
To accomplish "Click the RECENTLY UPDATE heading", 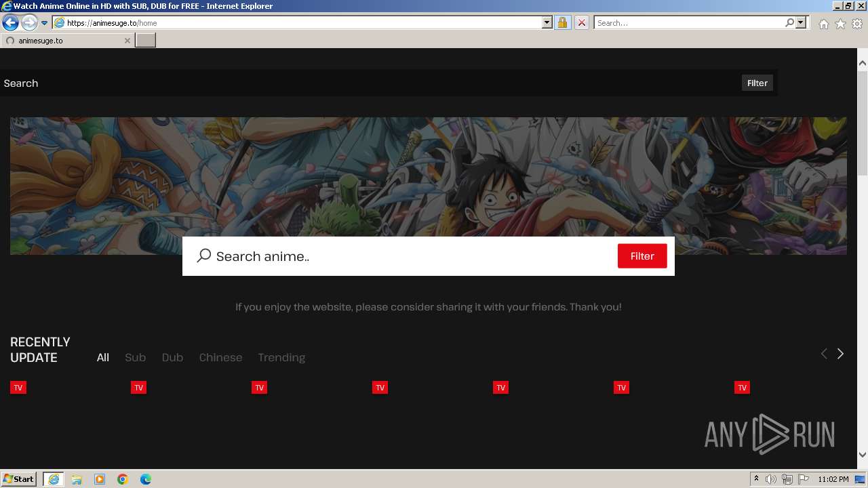I will (40, 350).
